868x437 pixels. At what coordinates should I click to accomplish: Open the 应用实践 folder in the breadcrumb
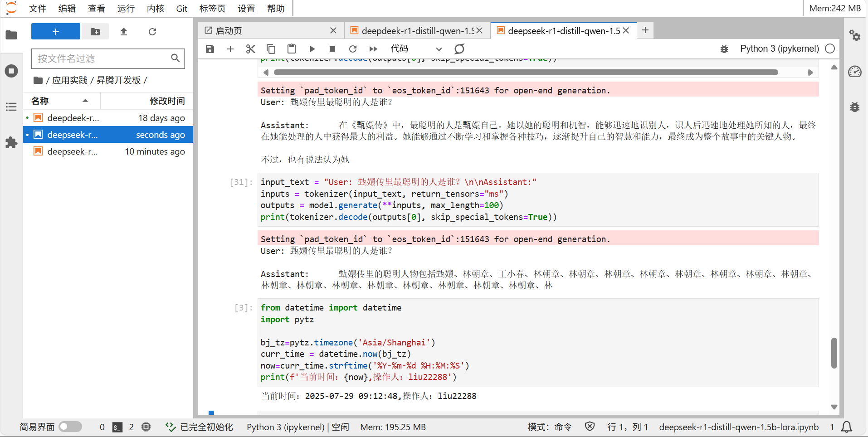[x=69, y=80]
